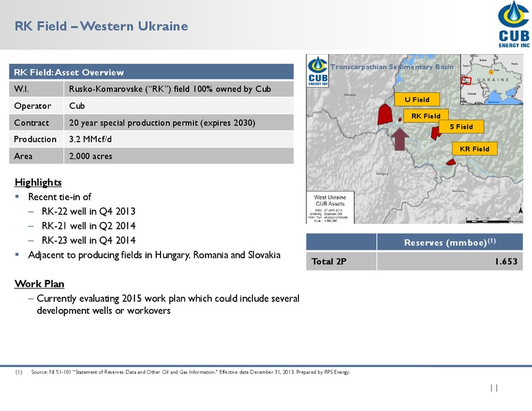Viewport: 532px width, 411px height.
Task: Click the Cub Energy logo at top right
Action: click(513, 25)
